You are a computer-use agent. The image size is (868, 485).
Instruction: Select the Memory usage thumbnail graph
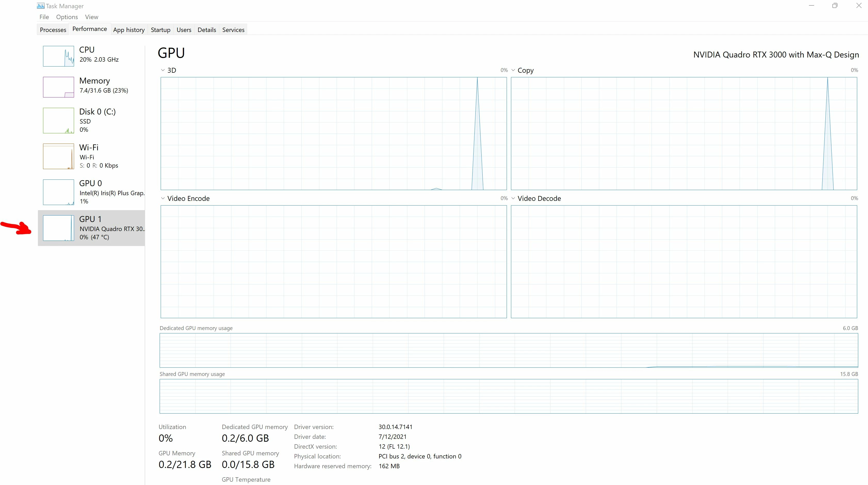[58, 87]
